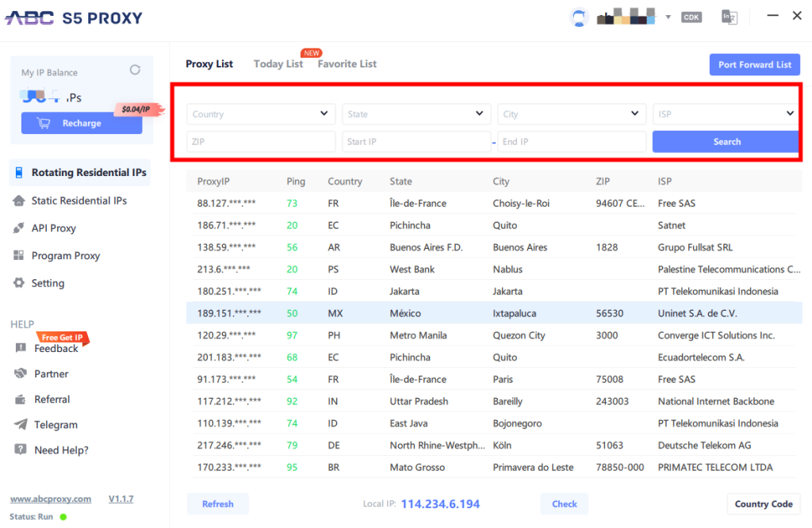Open Static Residential IPs menu item
Viewport: 812px width, 528px height.
pyautogui.click(x=79, y=201)
